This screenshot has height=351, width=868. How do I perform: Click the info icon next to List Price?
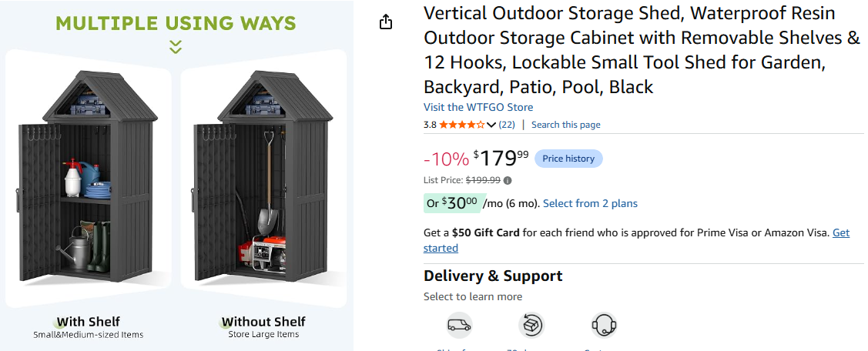[508, 180]
